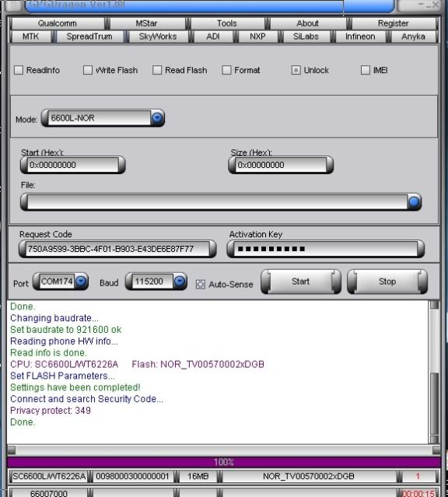
Task: Open the Qualcomm tab
Action: [x=58, y=23]
